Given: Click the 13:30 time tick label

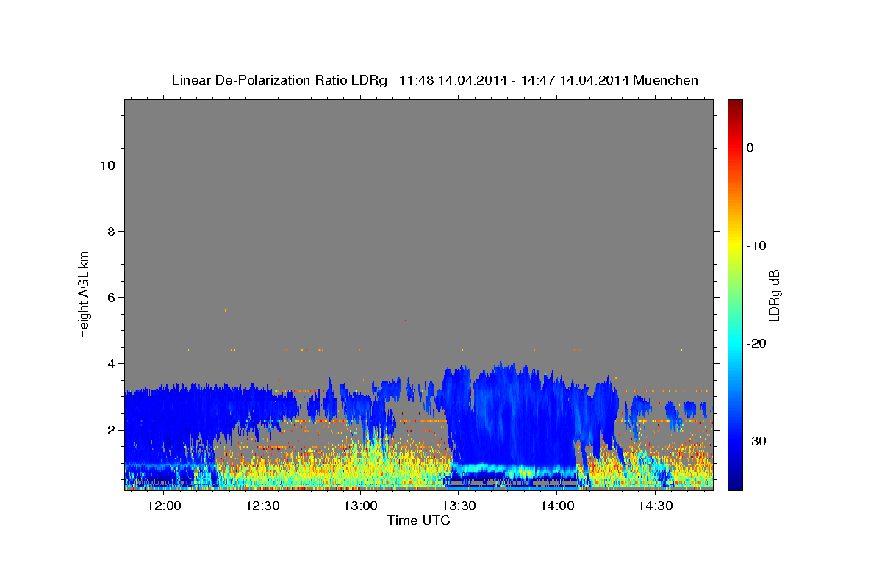Looking at the screenshot, I should click(459, 506).
